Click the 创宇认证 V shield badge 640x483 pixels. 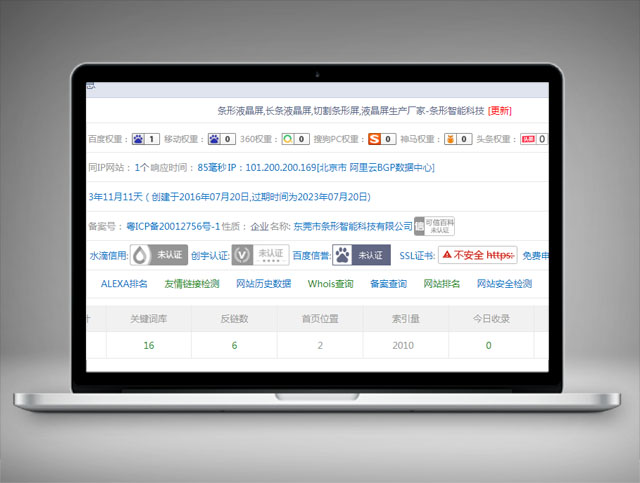[260, 255]
